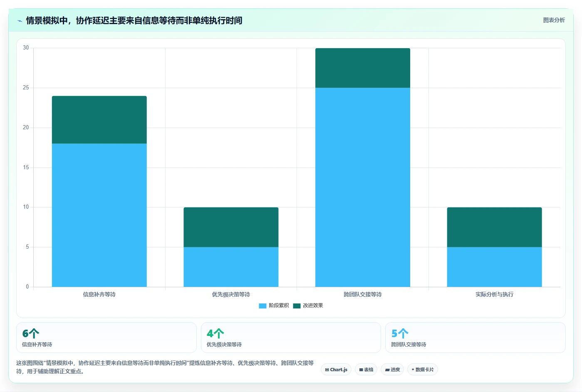This screenshot has height=392, width=582.
Task: Click the y-axis value 10
Action: [x=26, y=207]
